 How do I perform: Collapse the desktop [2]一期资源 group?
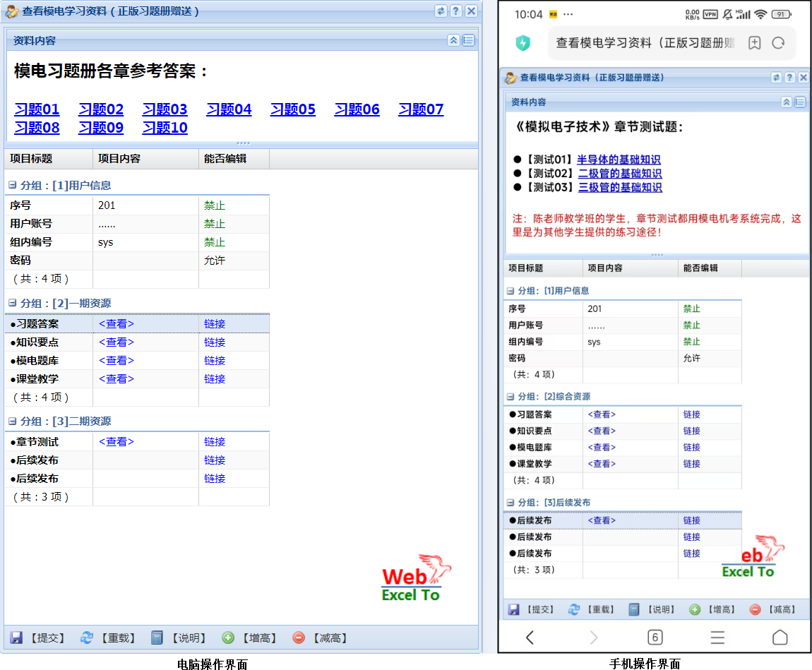[x=13, y=304]
